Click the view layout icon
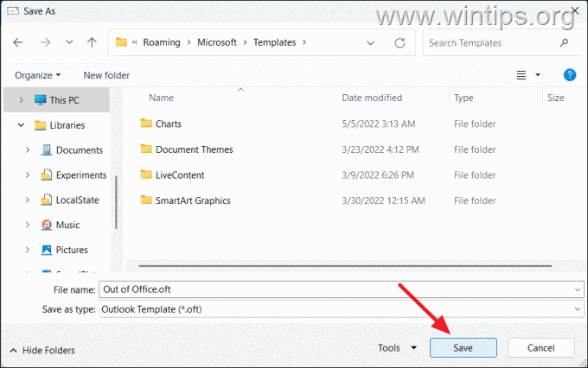The height and width of the screenshot is (368, 588). [x=521, y=75]
